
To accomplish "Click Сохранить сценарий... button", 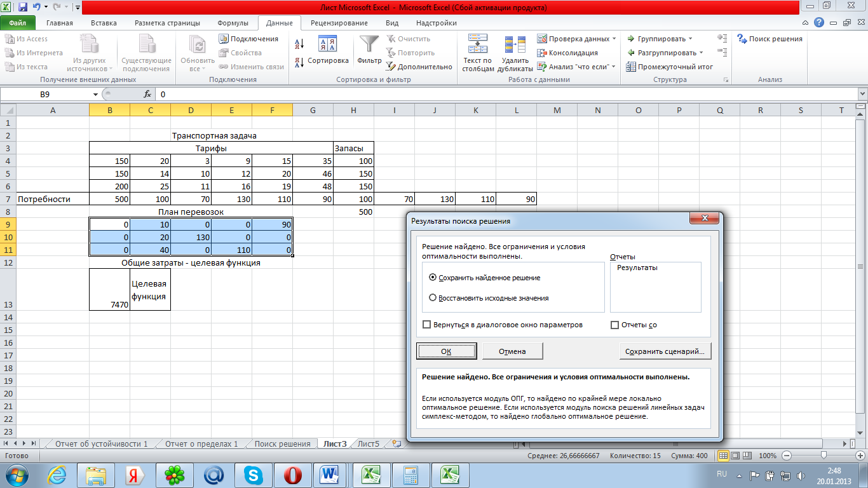I will (x=665, y=351).
